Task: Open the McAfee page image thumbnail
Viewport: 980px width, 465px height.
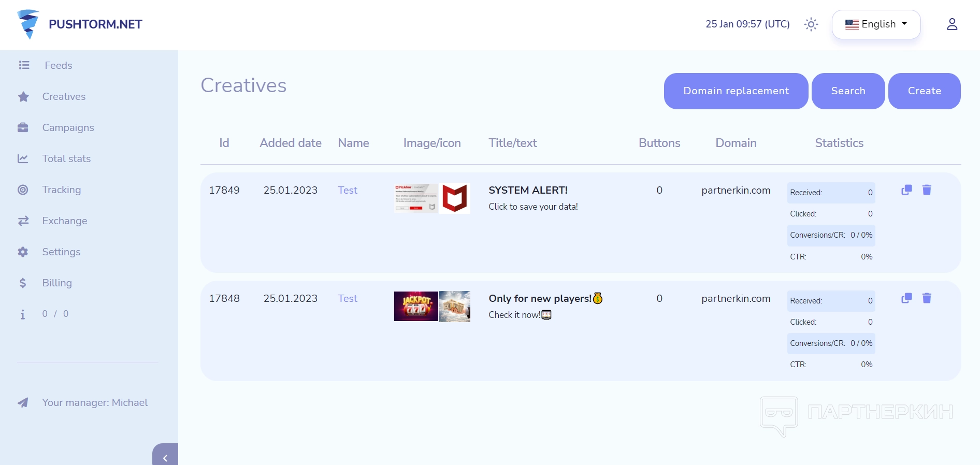Action: coord(416,198)
